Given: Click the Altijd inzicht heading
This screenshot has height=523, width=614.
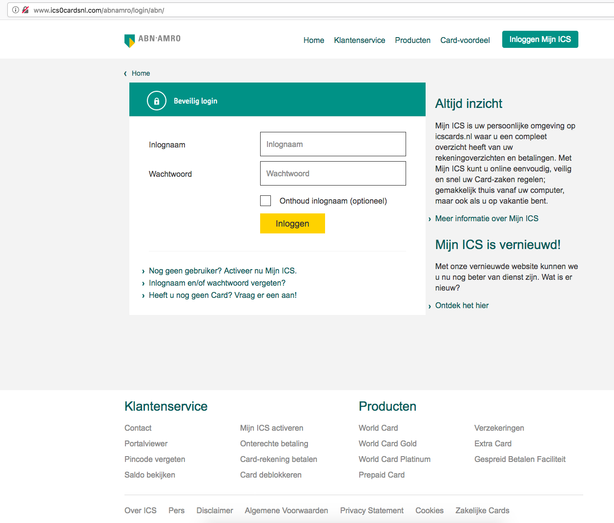Looking at the screenshot, I should 468,104.
